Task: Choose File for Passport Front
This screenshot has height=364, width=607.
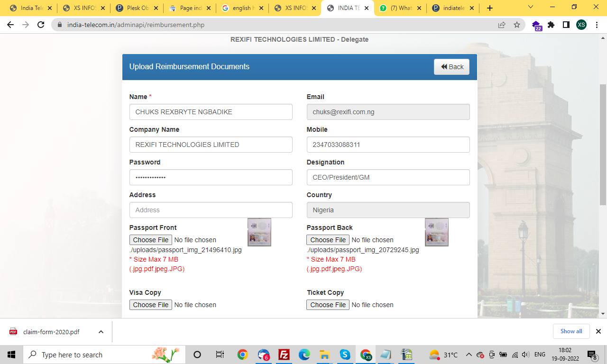Action: click(151, 240)
